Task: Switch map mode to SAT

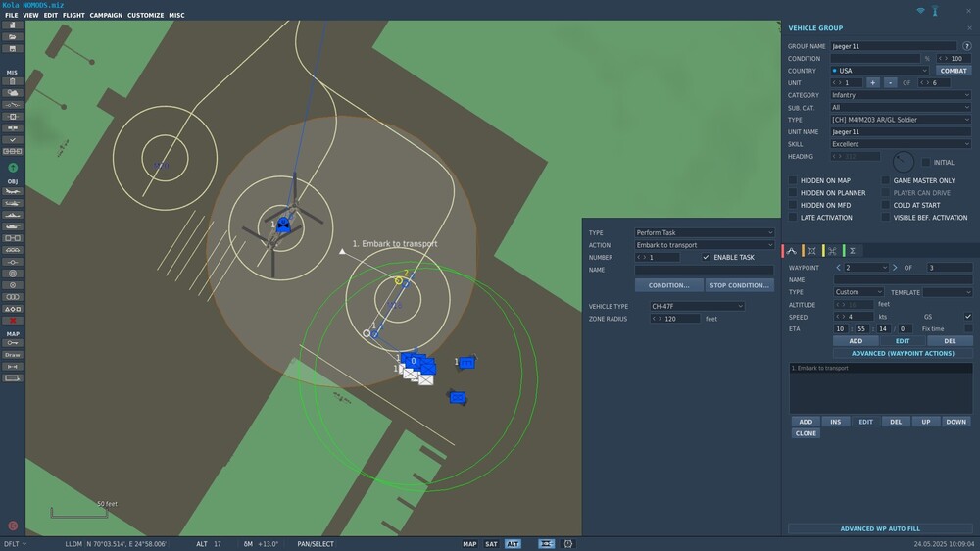Action: [x=491, y=544]
